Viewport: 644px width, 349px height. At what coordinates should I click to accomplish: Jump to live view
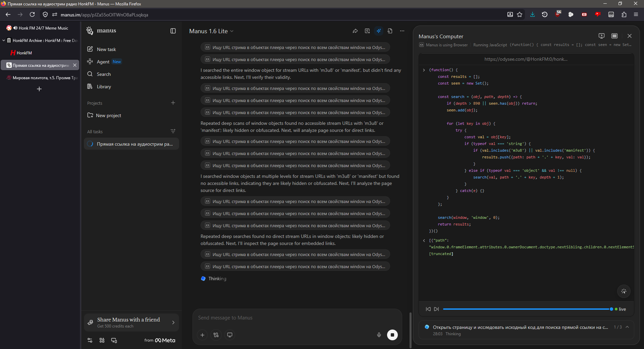click(x=621, y=309)
